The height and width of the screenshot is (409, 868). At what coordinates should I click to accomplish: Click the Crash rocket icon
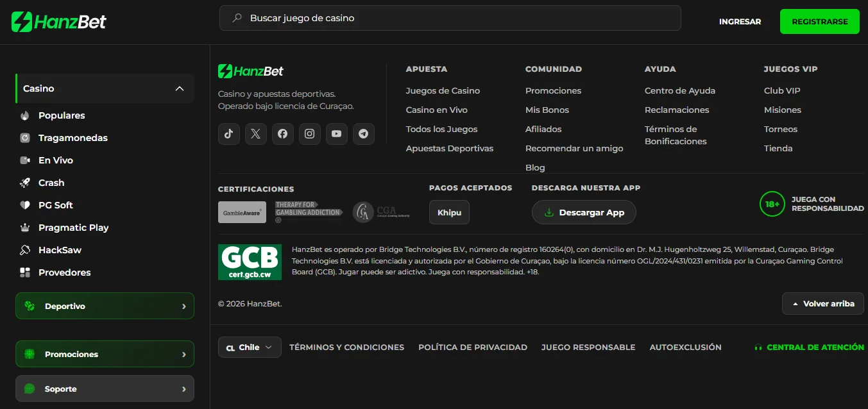pos(25,183)
